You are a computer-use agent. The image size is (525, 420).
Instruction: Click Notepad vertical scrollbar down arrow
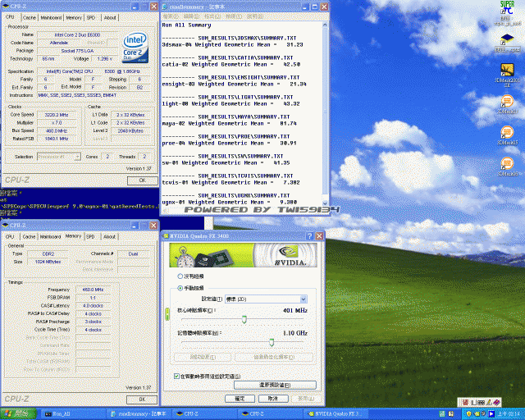pyautogui.click(x=325, y=203)
